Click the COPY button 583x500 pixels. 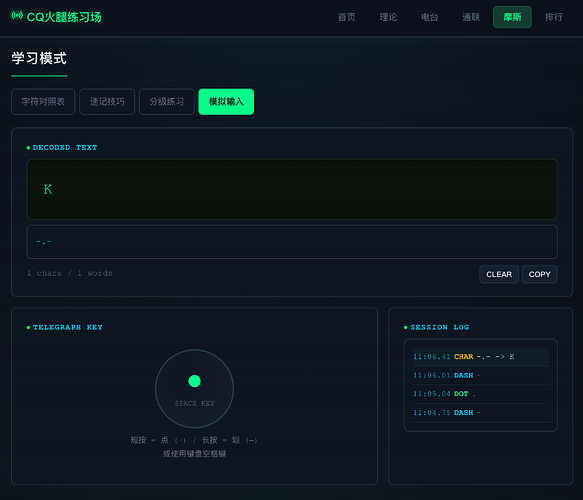click(539, 274)
